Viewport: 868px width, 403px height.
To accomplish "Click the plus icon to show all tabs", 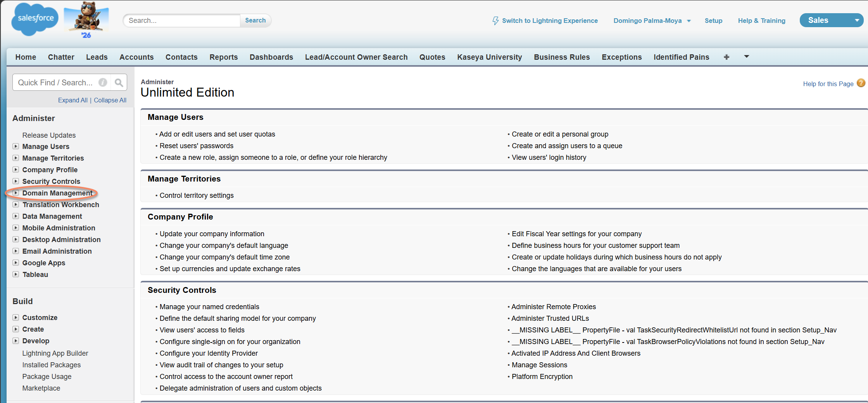I will click(x=726, y=57).
